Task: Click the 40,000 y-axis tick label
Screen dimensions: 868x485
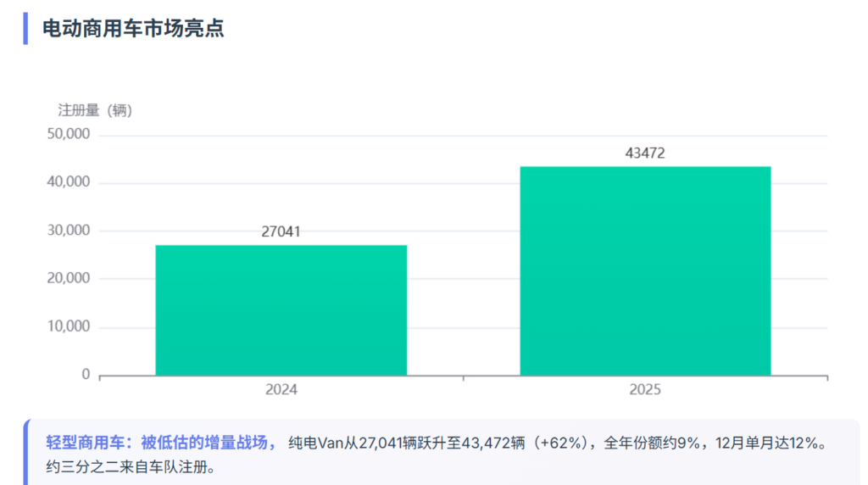Action: tap(70, 182)
